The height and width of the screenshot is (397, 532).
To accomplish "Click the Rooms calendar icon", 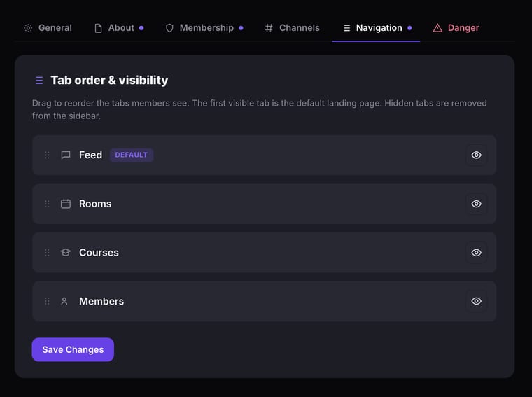I will [66, 204].
